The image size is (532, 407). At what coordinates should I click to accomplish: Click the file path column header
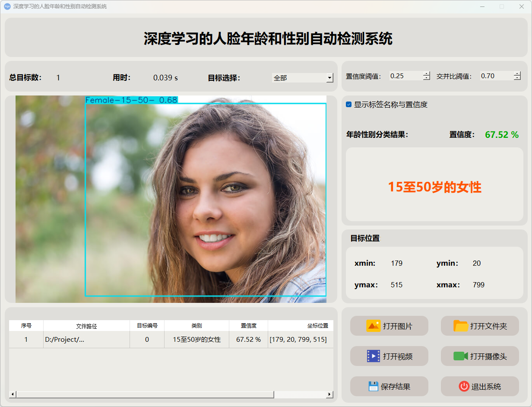pyautogui.click(x=86, y=326)
